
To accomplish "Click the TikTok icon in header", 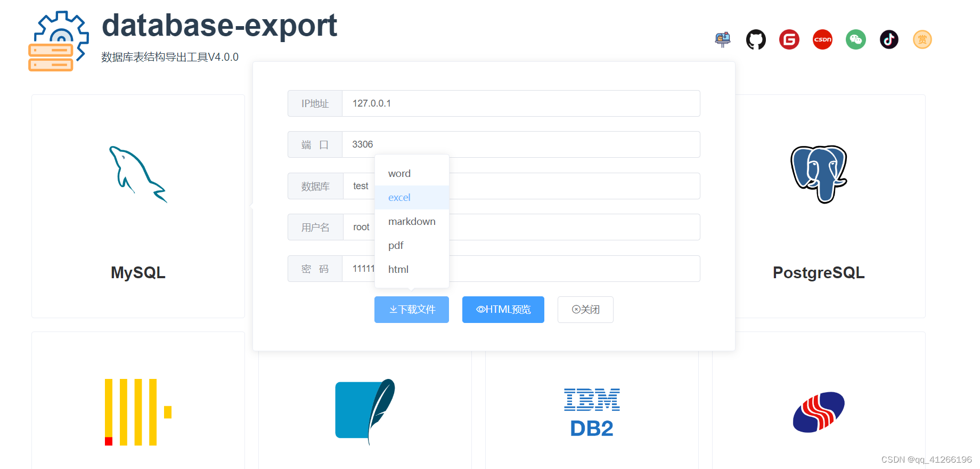I will (x=889, y=39).
